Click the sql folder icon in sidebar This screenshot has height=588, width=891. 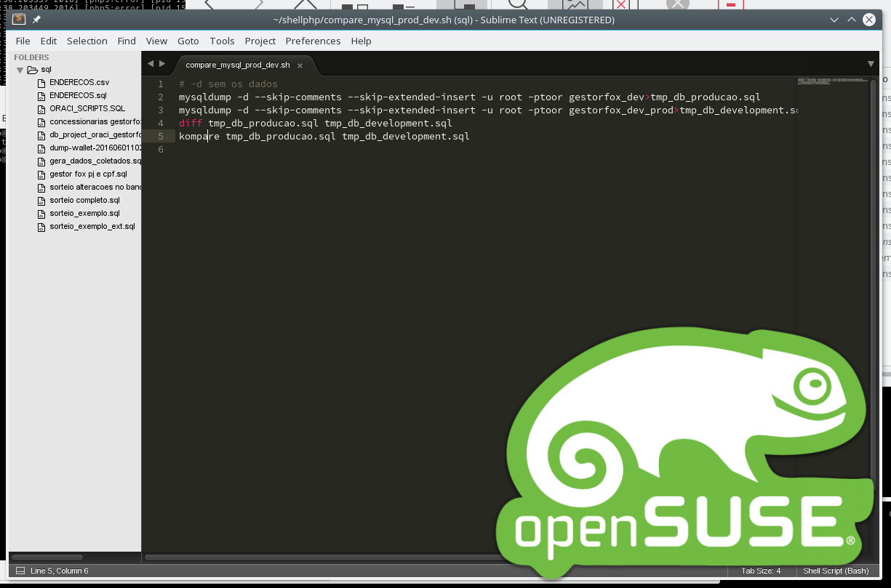pyautogui.click(x=32, y=70)
